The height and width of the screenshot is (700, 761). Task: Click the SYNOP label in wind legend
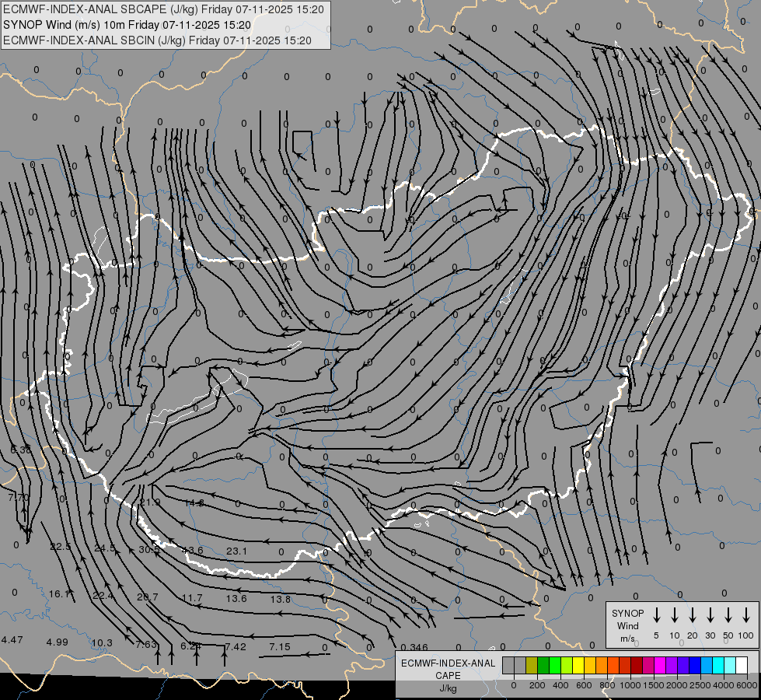627,613
